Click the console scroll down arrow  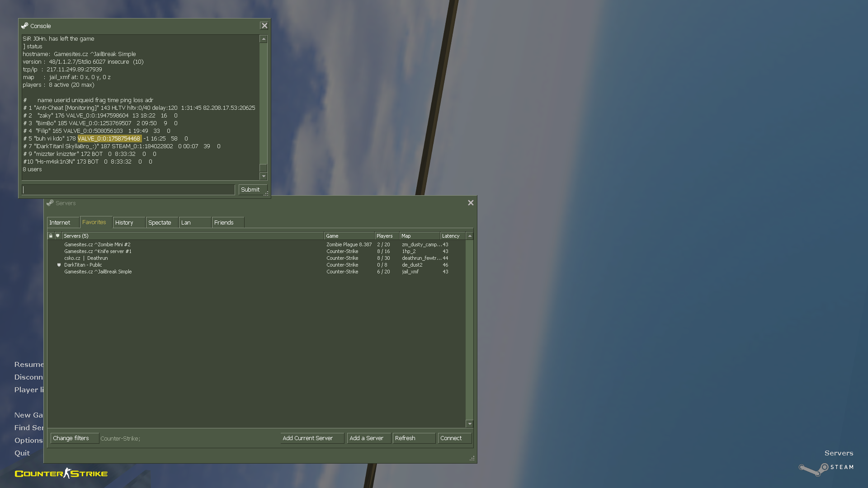point(264,176)
